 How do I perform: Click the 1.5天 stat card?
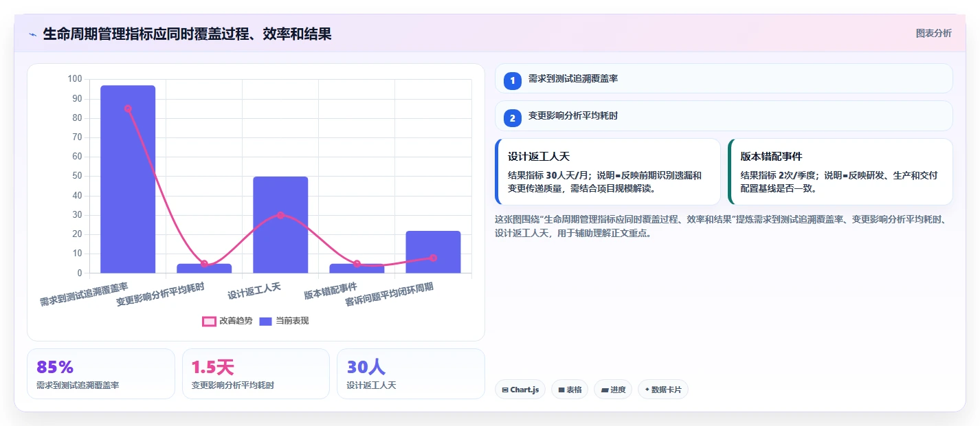click(x=256, y=374)
